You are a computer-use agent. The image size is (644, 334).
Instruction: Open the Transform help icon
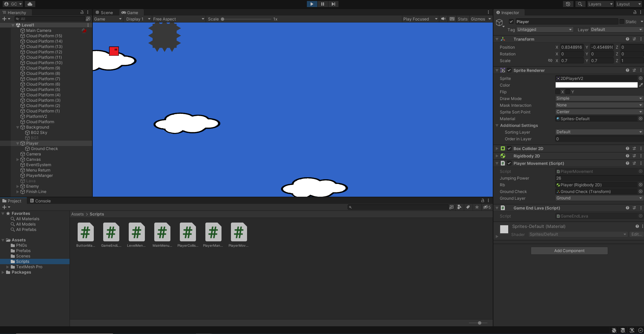pyautogui.click(x=627, y=39)
